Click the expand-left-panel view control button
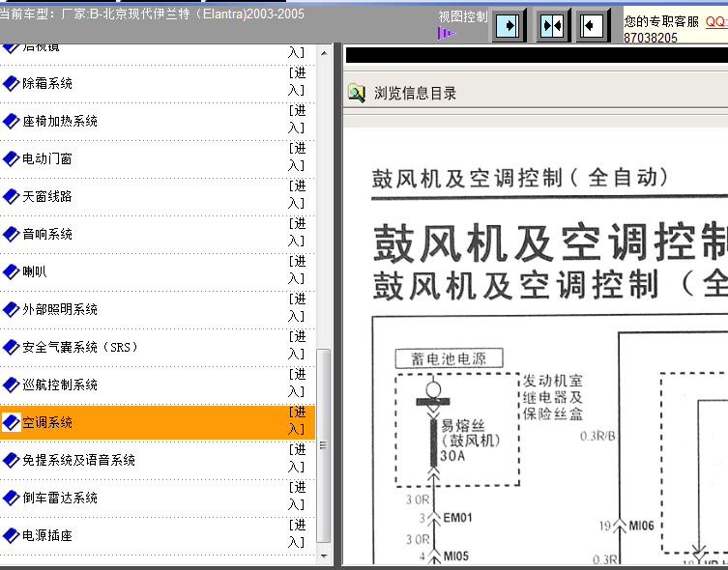Screen dimensions: 728x570 [510, 24]
